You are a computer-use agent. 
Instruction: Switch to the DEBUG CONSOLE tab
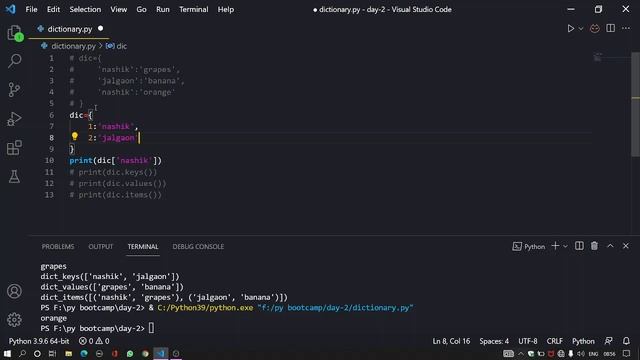pyautogui.click(x=198, y=247)
